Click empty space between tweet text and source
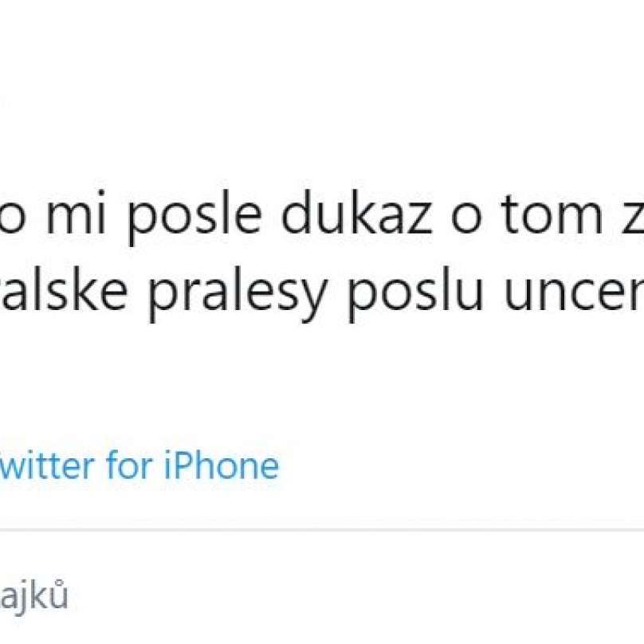 pyautogui.click(x=322, y=382)
